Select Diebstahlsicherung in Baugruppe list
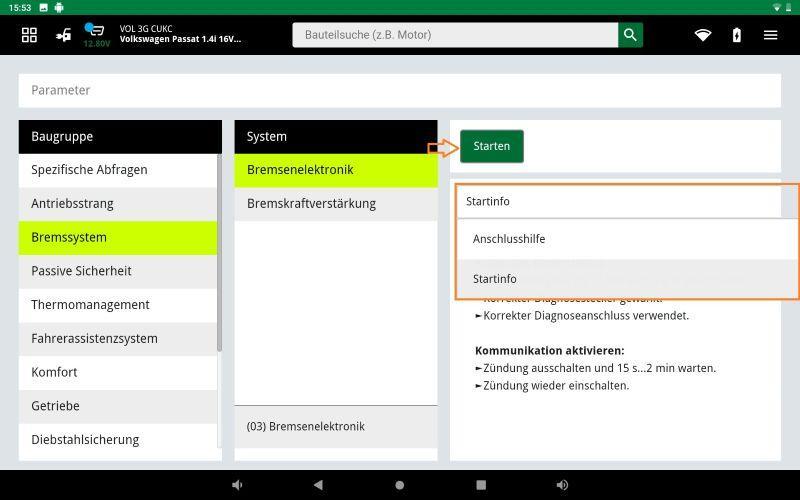This screenshot has height=500, width=800. (x=118, y=439)
